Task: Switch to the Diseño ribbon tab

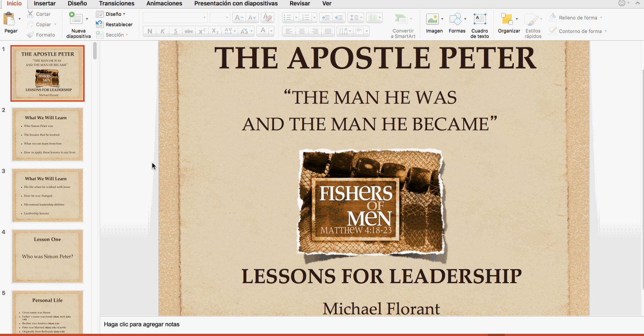Action: (77, 3)
